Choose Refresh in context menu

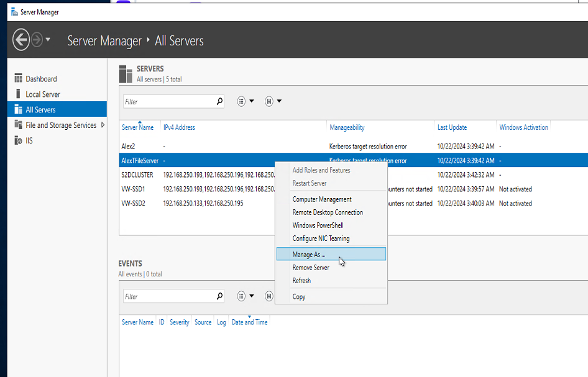click(x=331, y=281)
